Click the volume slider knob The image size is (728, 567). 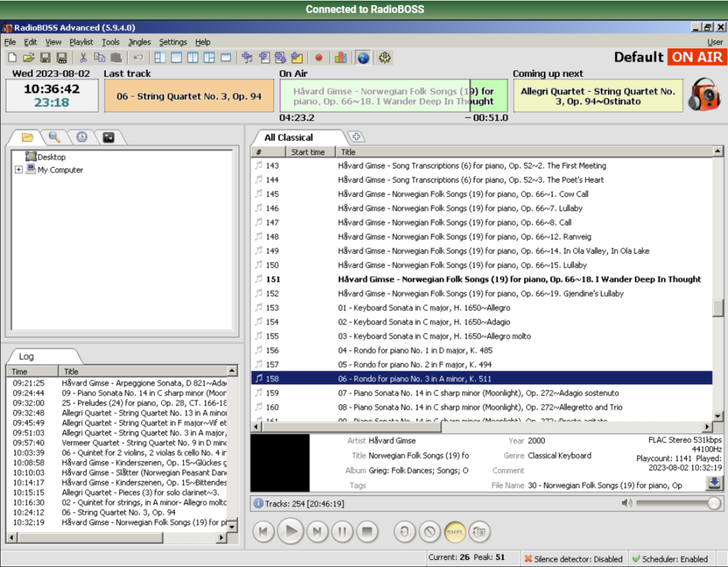714,503
